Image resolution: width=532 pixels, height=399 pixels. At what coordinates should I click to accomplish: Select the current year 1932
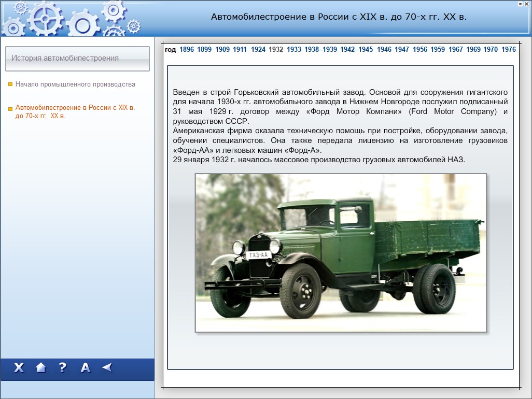(x=276, y=50)
